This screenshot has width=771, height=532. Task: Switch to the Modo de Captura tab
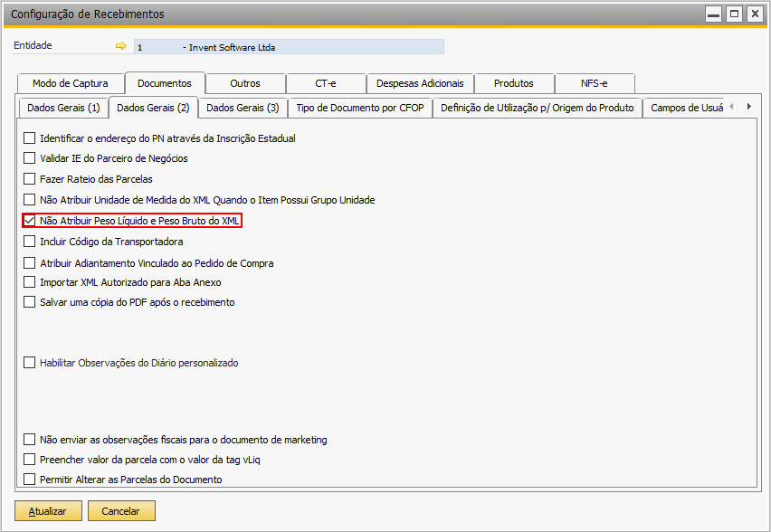[x=71, y=83]
